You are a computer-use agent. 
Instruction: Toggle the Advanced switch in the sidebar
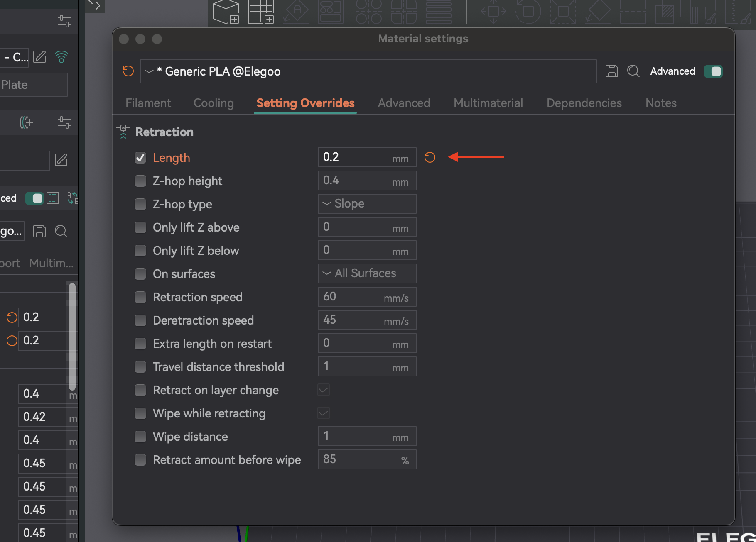point(34,198)
